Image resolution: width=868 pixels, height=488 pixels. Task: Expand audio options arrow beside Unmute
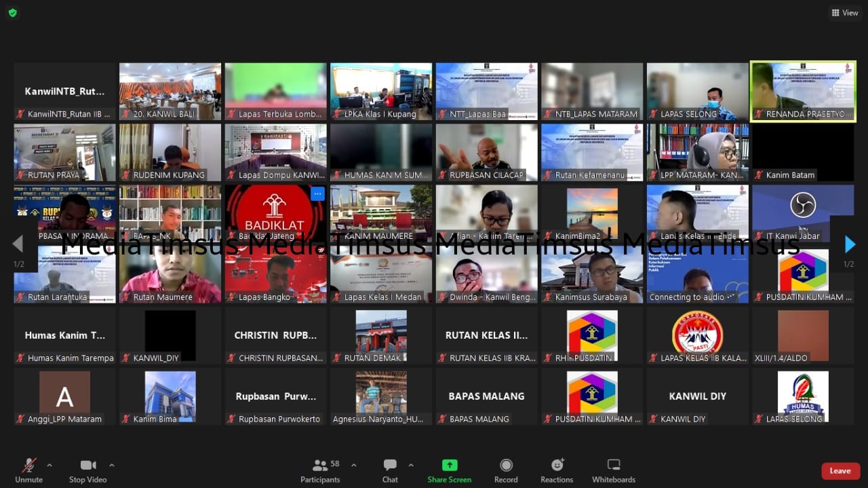[50, 465]
